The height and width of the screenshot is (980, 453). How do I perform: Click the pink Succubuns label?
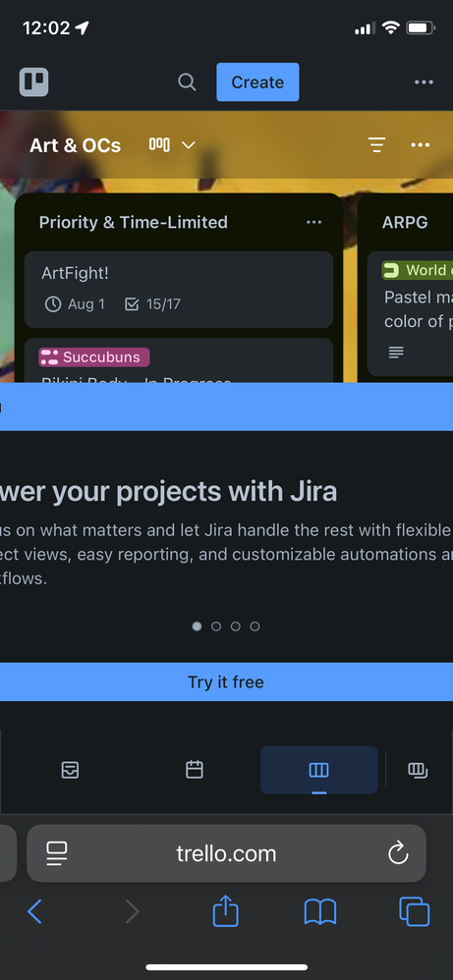tap(94, 357)
